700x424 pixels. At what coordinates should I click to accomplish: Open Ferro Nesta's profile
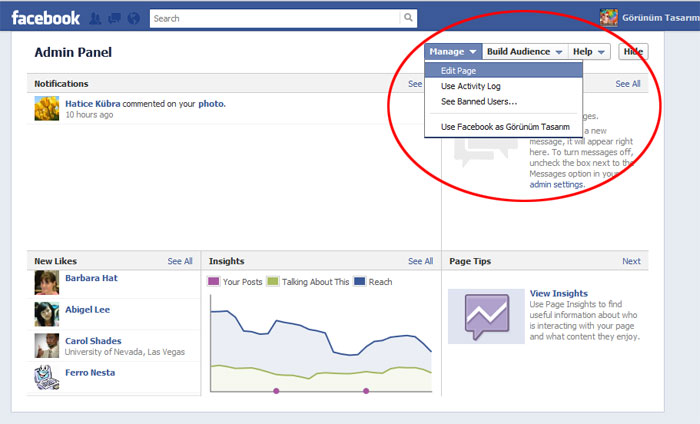[x=90, y=373]
